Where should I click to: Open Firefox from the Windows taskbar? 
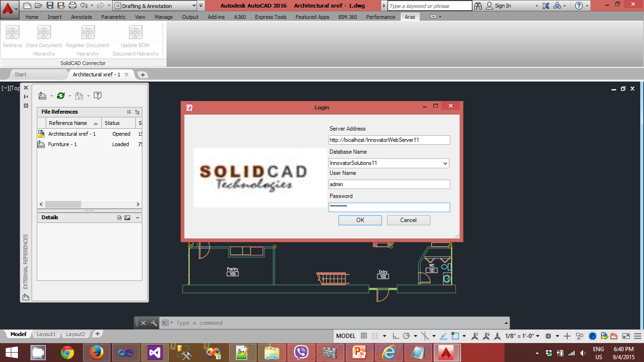coord(96,352)
